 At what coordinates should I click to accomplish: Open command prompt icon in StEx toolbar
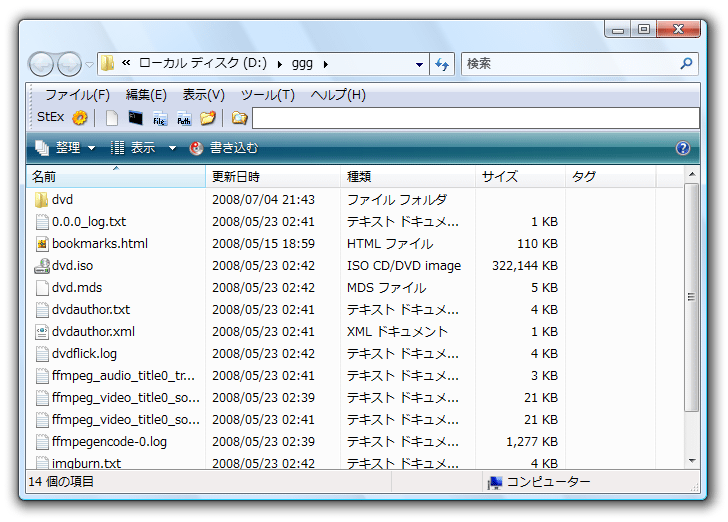136,118
